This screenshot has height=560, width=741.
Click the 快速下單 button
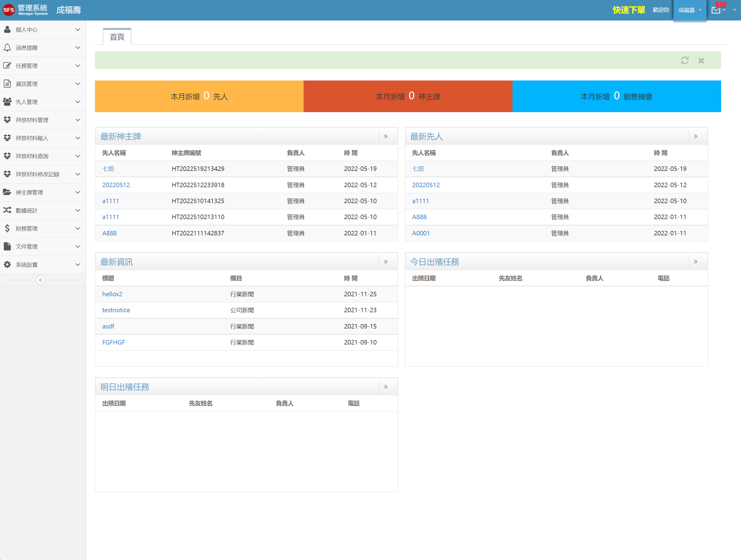click(x=629, y=10)
